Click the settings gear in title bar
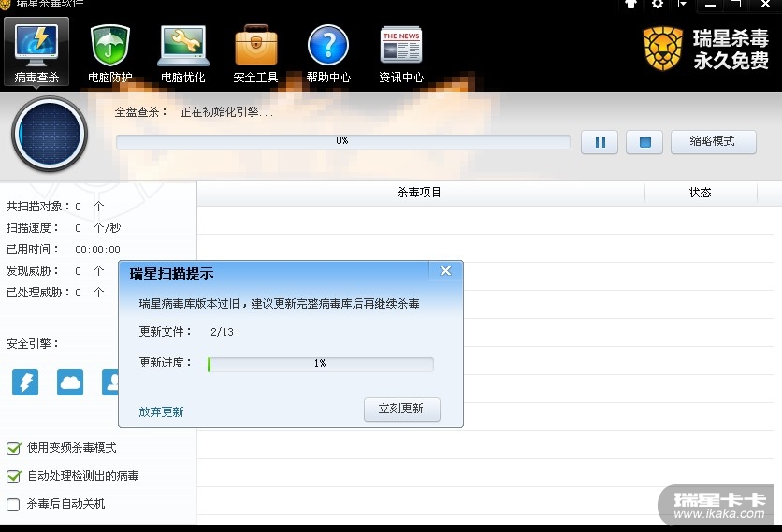Viewport: 782px width, 532px height. (658, 4)
